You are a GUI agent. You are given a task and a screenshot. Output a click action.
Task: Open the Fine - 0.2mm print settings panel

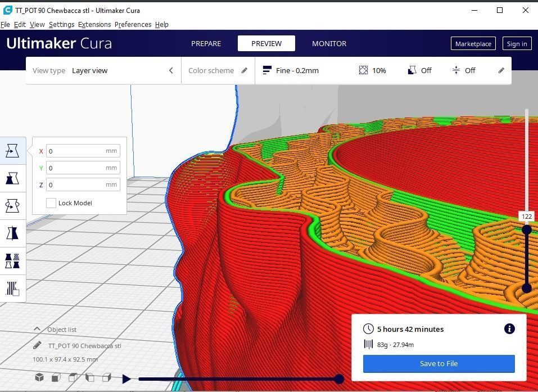[x=383, y=70]
